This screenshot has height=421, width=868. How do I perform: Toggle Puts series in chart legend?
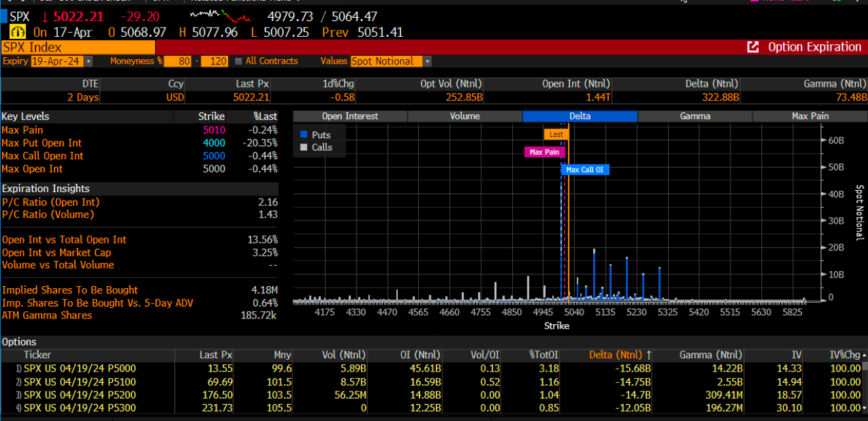pyautogui.click(x=303, y=135)
